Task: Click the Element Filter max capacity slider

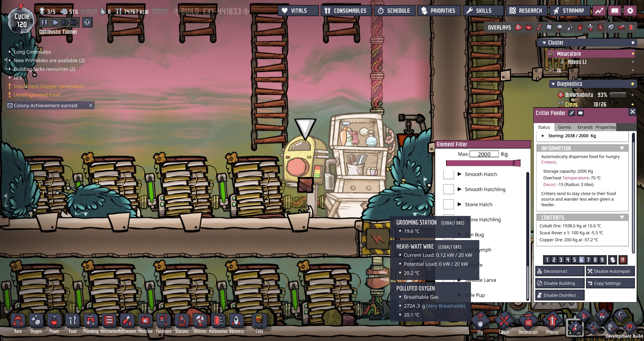Action: (483, 163)
